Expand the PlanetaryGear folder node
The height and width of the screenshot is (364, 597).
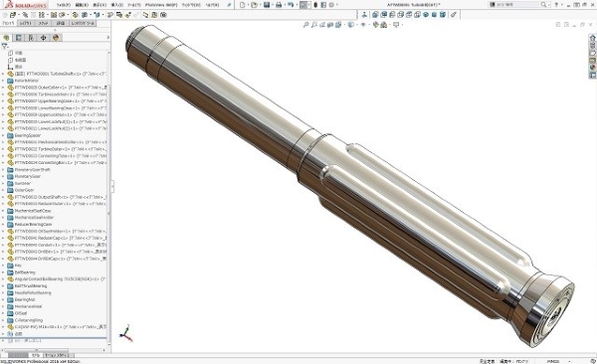(x=3, y=177)
